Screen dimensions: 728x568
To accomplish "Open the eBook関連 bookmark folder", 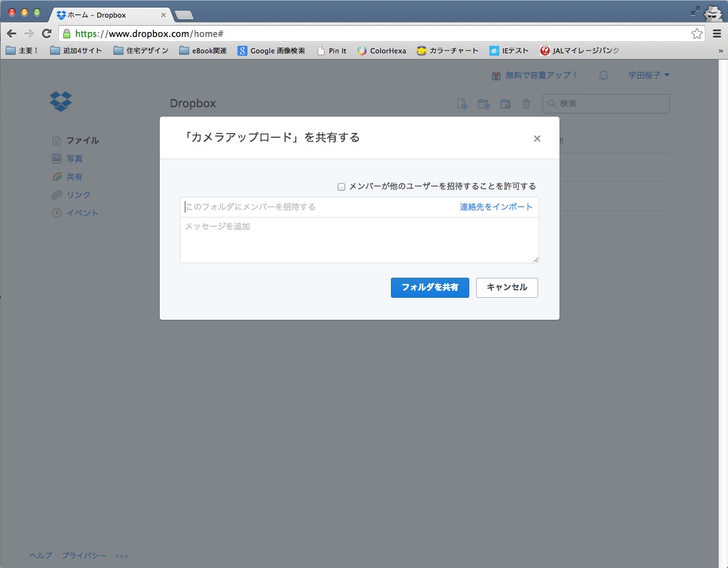I will pos(203,51).
